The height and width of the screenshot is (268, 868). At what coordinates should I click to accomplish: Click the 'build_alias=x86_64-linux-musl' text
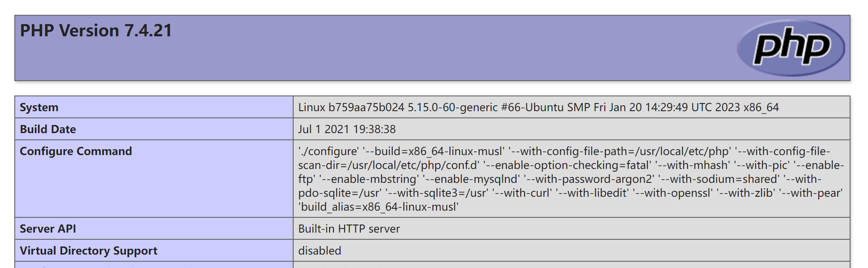tap(378, 207)
